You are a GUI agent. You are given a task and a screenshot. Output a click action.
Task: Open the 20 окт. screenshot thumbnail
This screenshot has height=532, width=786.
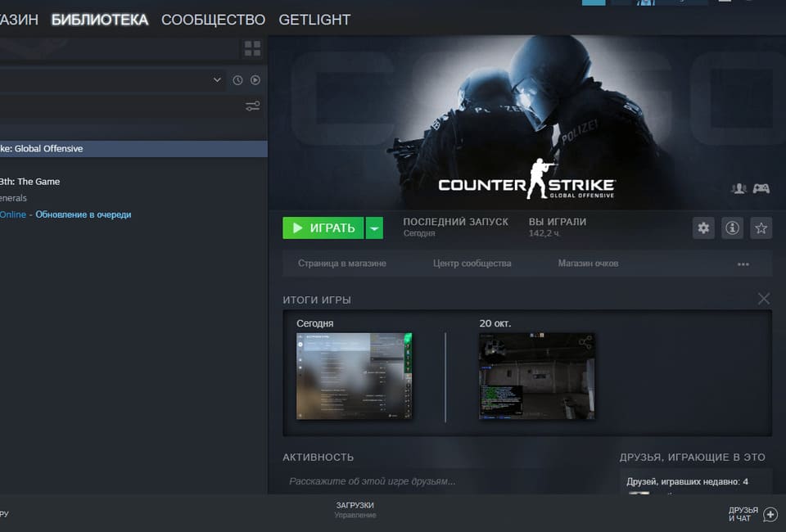coord(537,376)
